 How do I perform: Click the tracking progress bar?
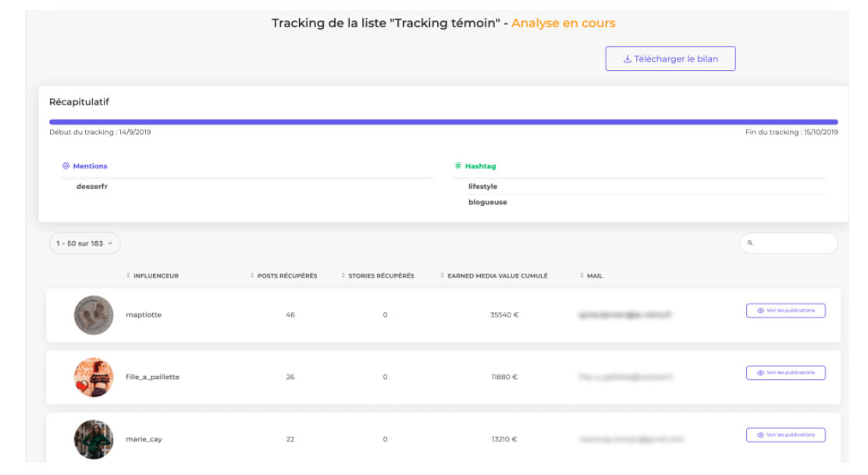click(x=443, y=122)
